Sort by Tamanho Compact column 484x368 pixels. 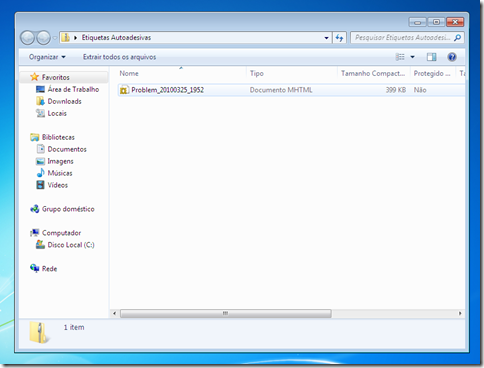(373, 73)
